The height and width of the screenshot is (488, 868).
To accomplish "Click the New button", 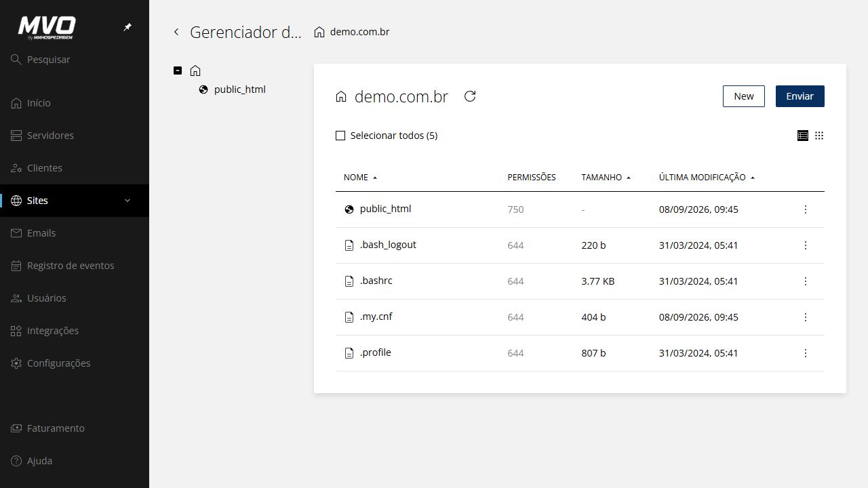I will (x=744, y=96).
